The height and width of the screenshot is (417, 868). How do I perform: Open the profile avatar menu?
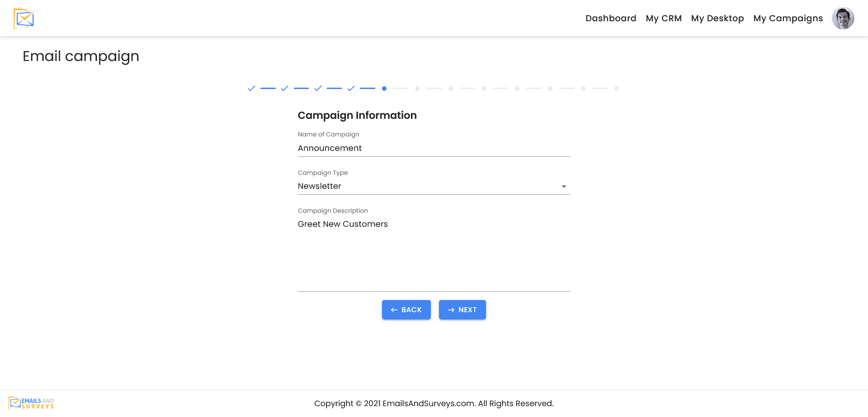(x=843, y=18)
